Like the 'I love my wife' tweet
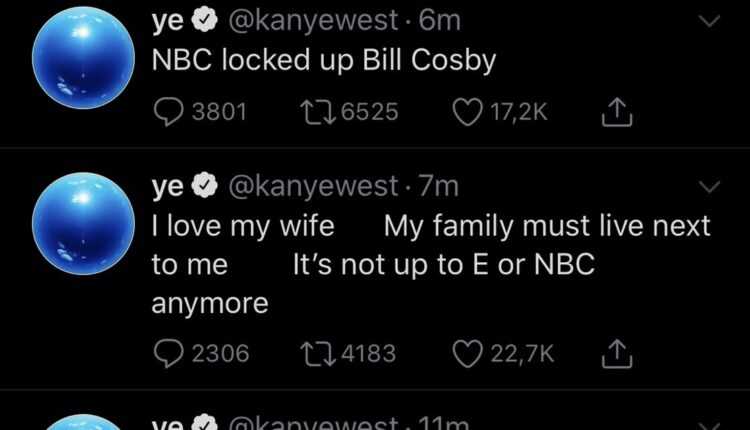The image size is (750, 430). (x=468, y=353)
